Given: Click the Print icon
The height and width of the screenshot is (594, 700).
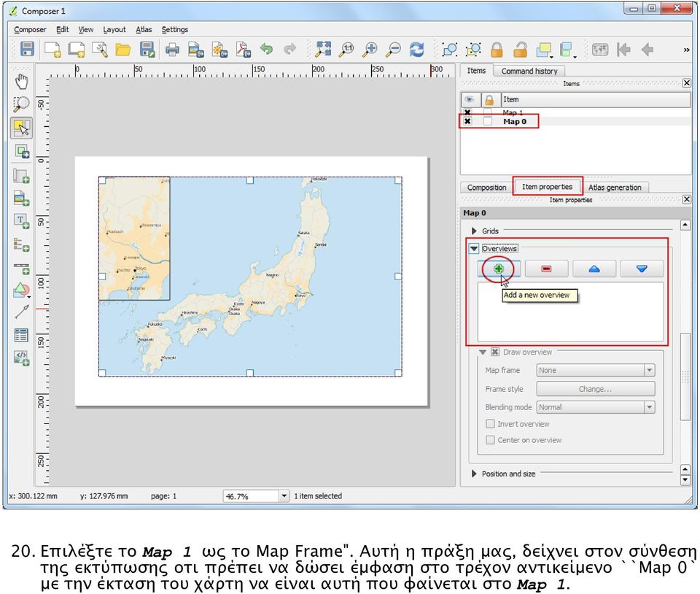Looking at the screenshot, I should (172, 49).
